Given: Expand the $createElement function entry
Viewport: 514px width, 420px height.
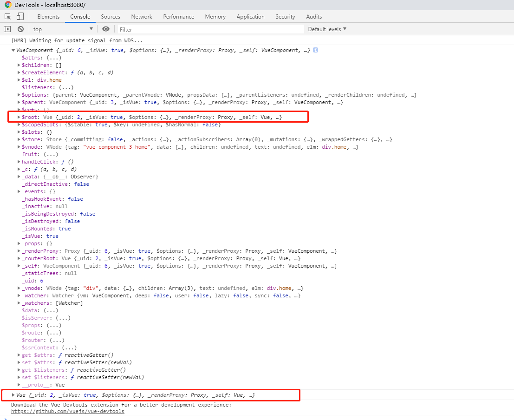Looking at the screenshot, I should pyautogui.click(x=19, y=72).
